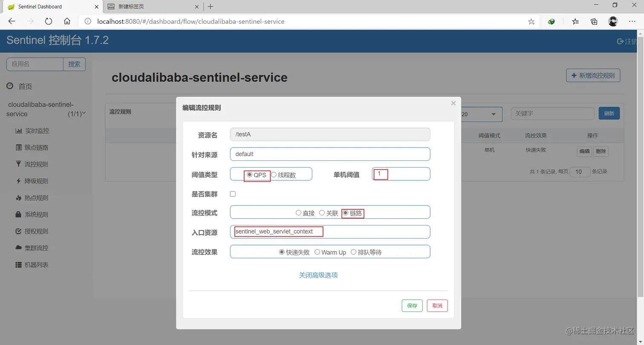
Task: Click the 取消 button
Action: [437, 305]
